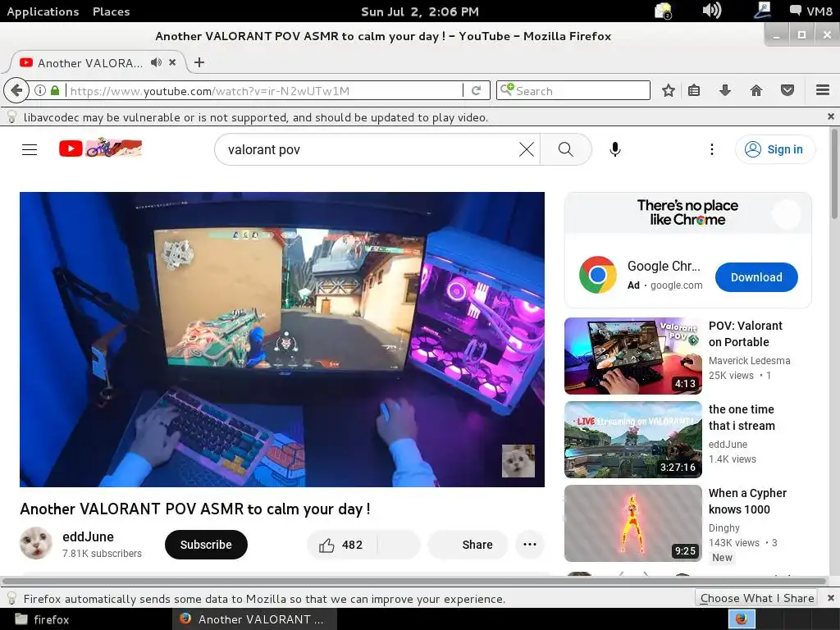The height and width of the screenshot is (630, 840).
Task: Click the Sign in button
Action: (775, 149)
